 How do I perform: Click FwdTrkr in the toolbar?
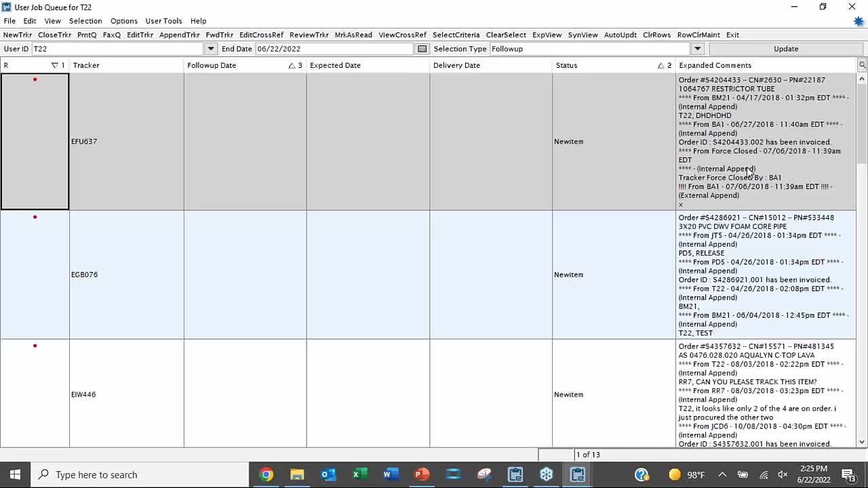[220, 35]
